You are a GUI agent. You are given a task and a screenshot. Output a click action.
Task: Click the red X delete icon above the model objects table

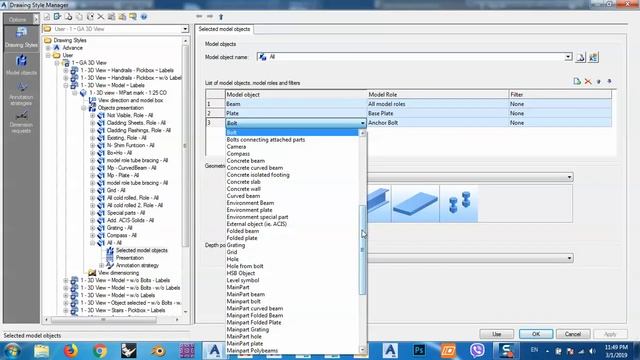point(588,82)
